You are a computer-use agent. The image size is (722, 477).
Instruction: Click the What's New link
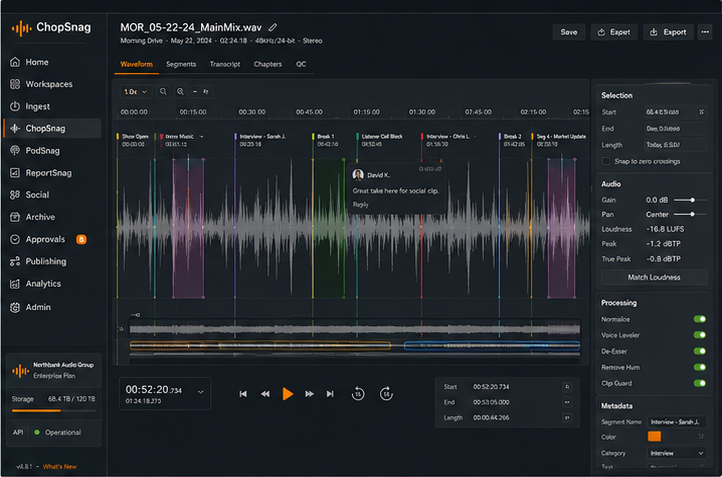59,466
